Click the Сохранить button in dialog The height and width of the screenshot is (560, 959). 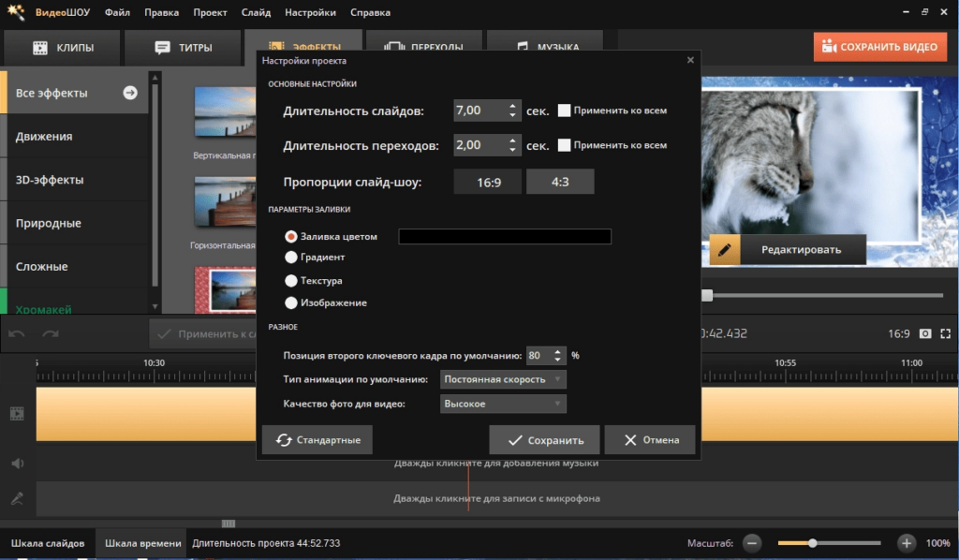pyautogui.click(x=544, y=440)
